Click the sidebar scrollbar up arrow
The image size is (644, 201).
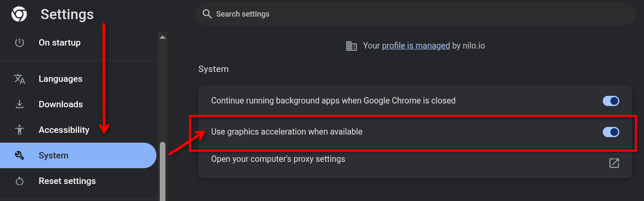pos(162,37)
